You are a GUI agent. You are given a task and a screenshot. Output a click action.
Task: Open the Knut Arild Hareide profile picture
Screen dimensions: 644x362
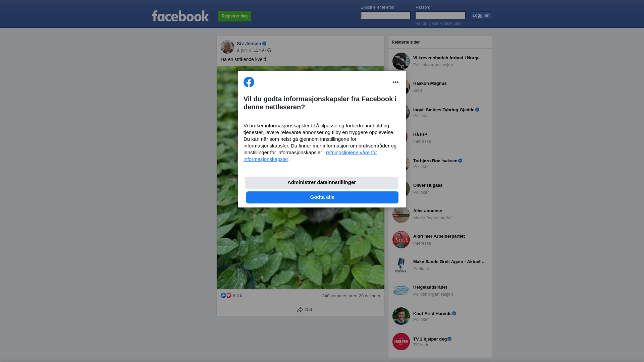point(401,316)
